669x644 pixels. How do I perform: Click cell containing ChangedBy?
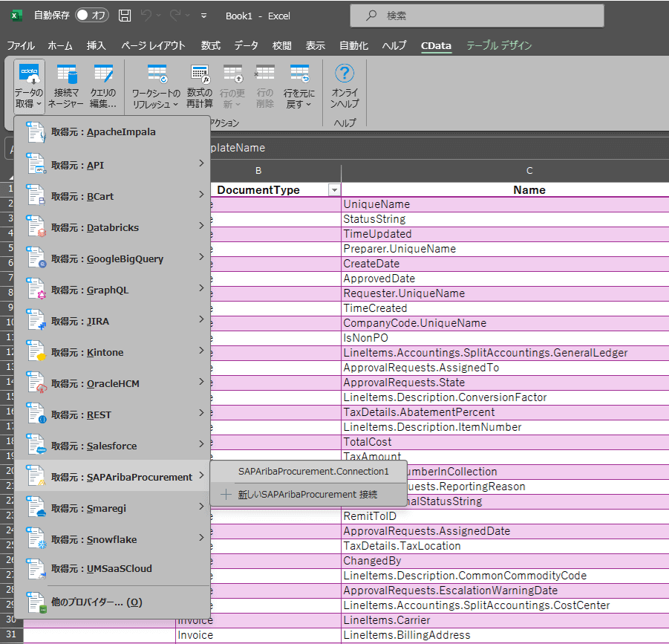pyautogui.click(x=505, y=561)
